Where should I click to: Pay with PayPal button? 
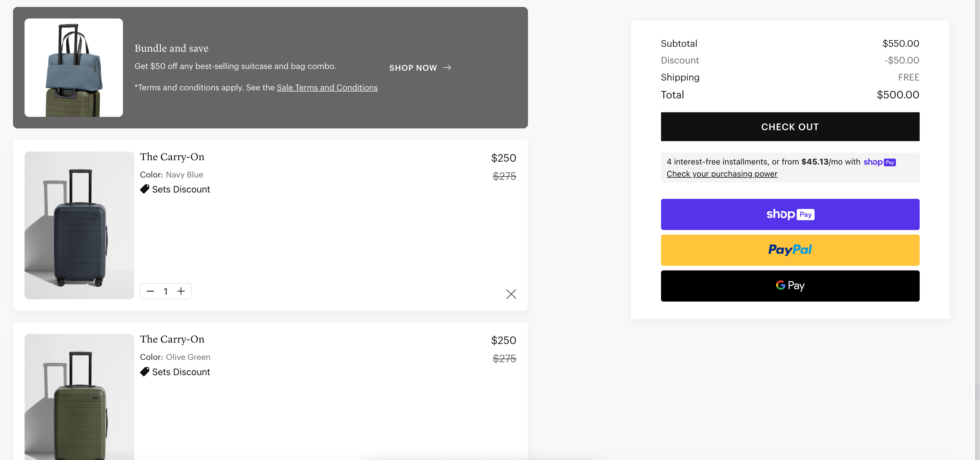tap(790, 250)
